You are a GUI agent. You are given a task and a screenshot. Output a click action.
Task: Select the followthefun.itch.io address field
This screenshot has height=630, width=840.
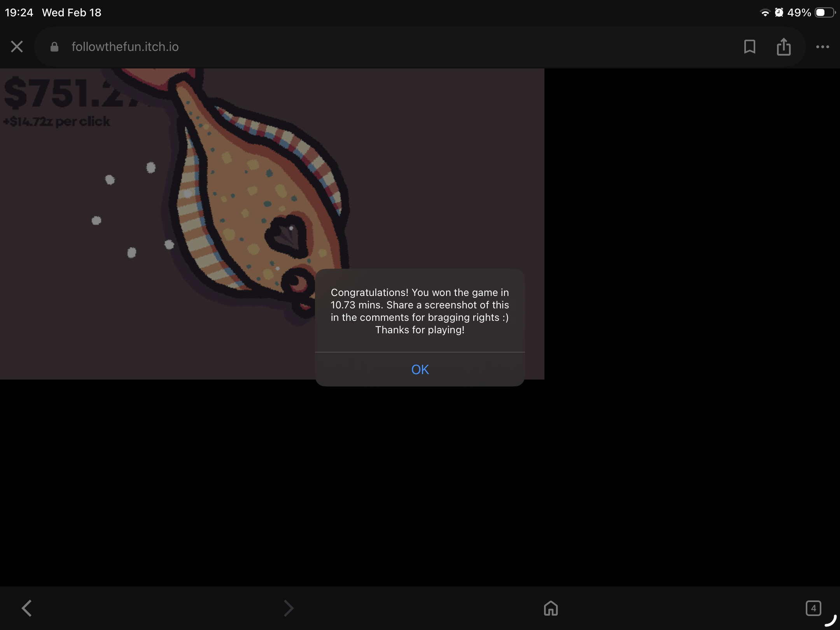pos(125,47)
